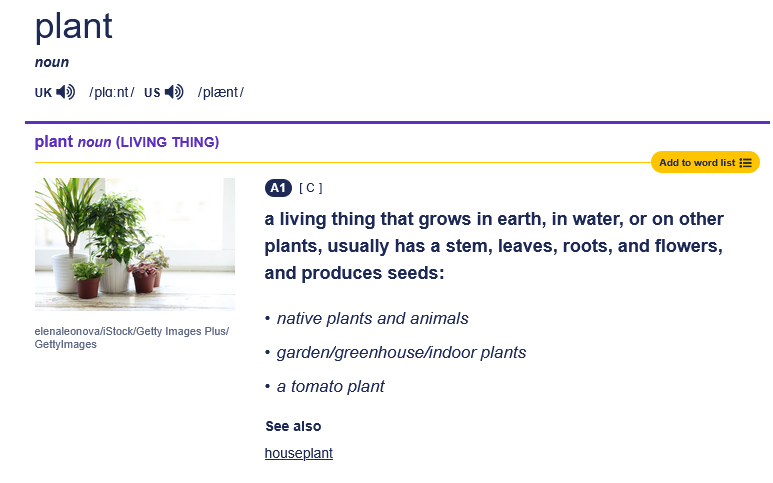
Task: Click the example "garden/greenhouse/indoor plants"
Action: (x=401, y=352)
